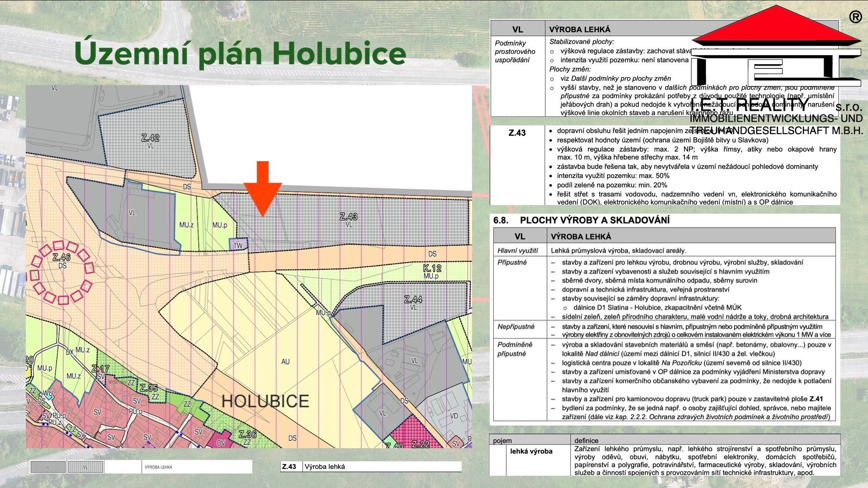Click the AU area label on the map
The height and width of the screenshot is (488, 868).
tap(285, 361)
